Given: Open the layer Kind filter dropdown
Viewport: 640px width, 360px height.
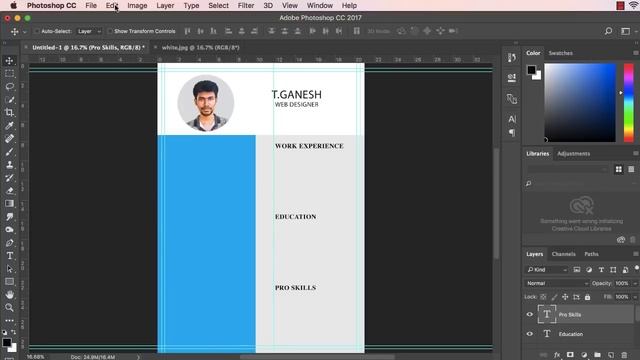Looking at the screenshot, I should [x=547, y=269].
